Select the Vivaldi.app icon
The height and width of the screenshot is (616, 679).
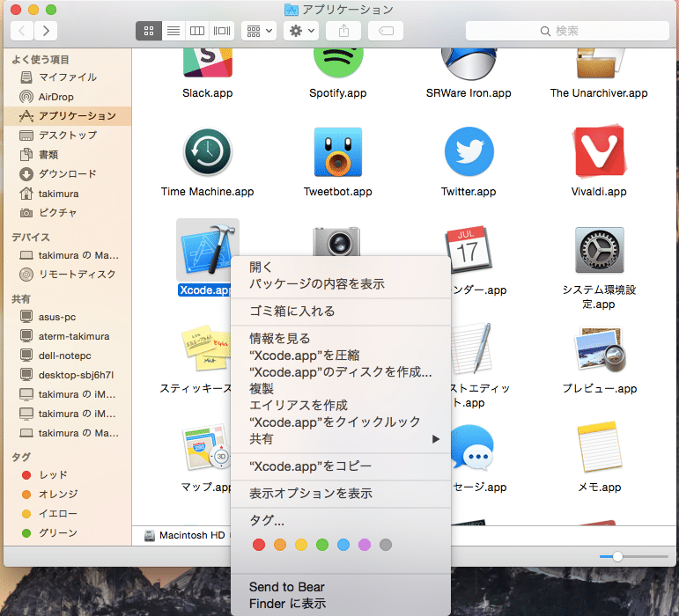pos(600,152)
